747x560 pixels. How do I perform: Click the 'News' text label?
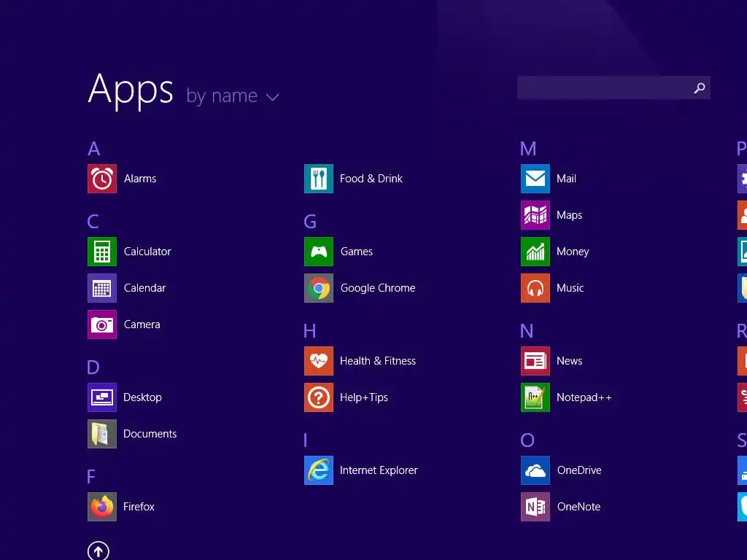click(569, 361)
